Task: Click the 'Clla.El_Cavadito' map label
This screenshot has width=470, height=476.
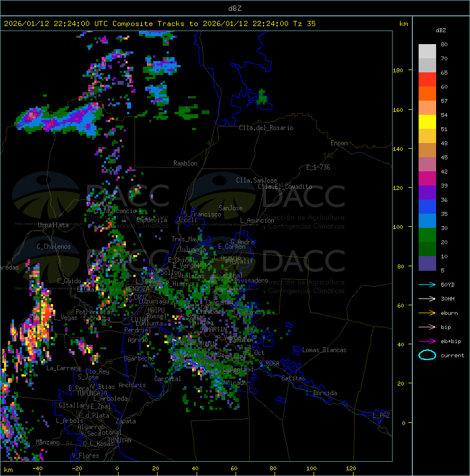Action: tap(285, 187)
